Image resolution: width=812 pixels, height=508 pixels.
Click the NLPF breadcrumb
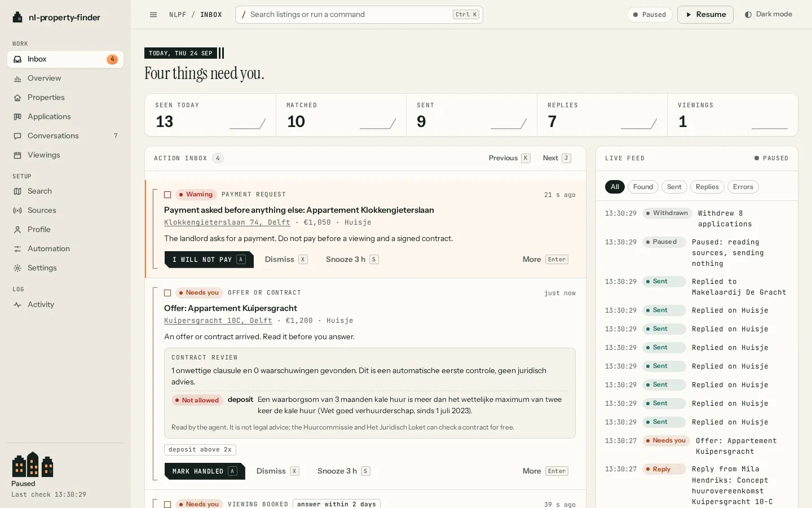pos(178,15)
